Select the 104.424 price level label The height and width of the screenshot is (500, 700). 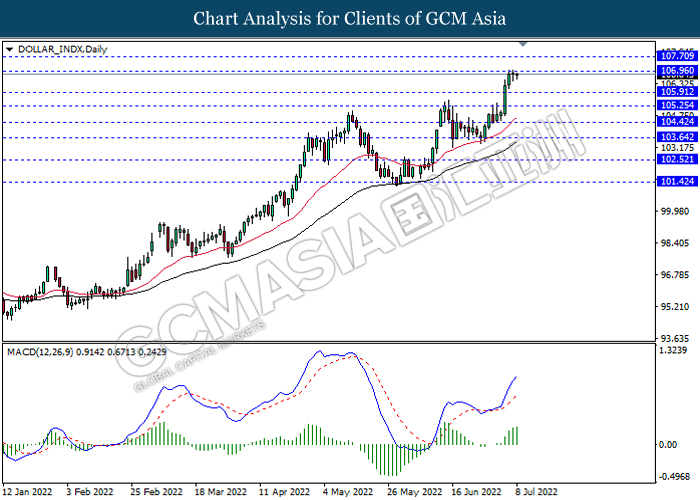pyautogui.click(x=677, y=121)
